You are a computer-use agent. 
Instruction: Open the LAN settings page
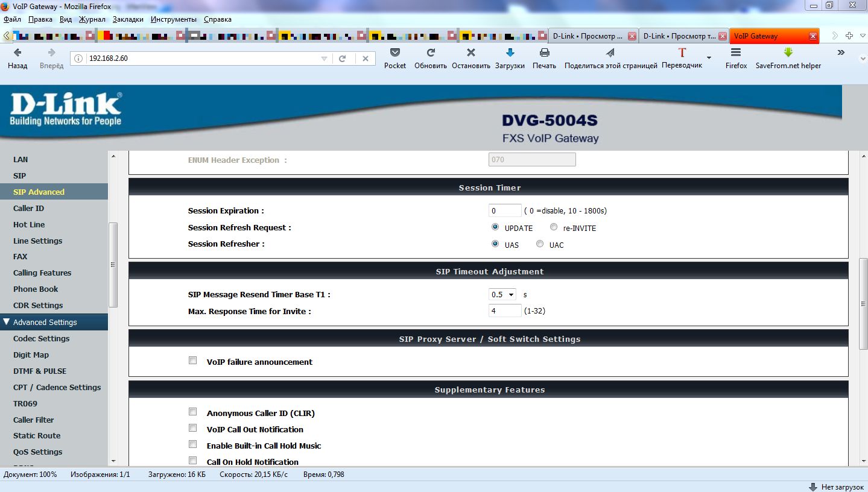(x=21, y=160)
